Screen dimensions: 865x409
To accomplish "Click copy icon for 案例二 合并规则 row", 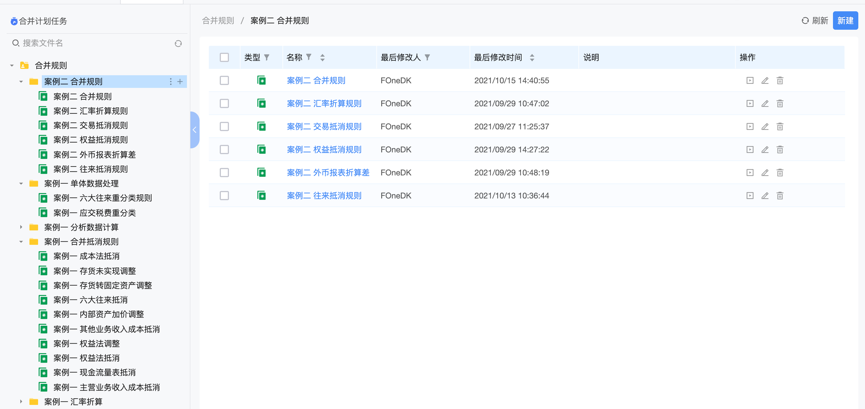I will (750, 81).
